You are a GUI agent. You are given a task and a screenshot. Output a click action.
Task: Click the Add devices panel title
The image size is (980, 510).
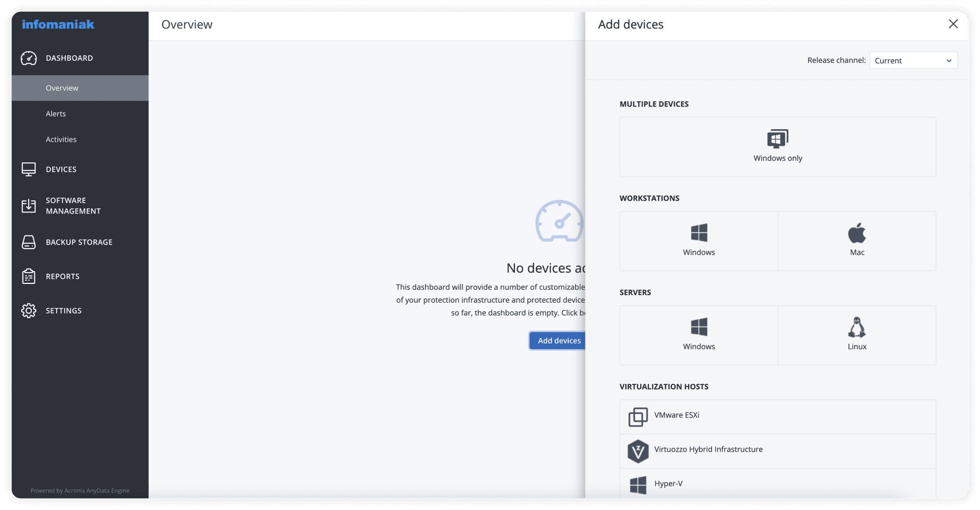pyautogui.click(x=631, y=25)
